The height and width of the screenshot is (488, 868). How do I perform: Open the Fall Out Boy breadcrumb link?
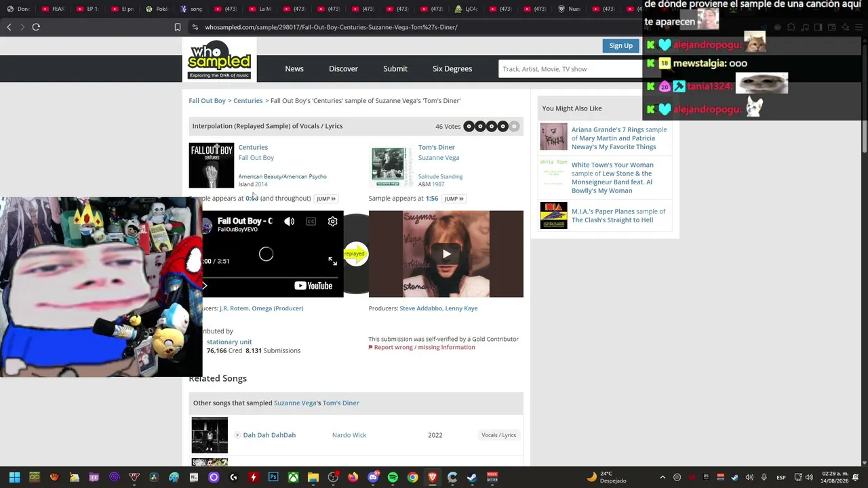click(207, 100)
